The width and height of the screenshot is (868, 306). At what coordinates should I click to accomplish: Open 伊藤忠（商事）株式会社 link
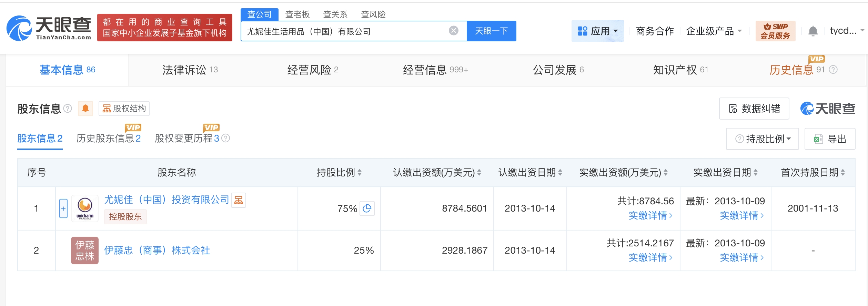(157, 251)
